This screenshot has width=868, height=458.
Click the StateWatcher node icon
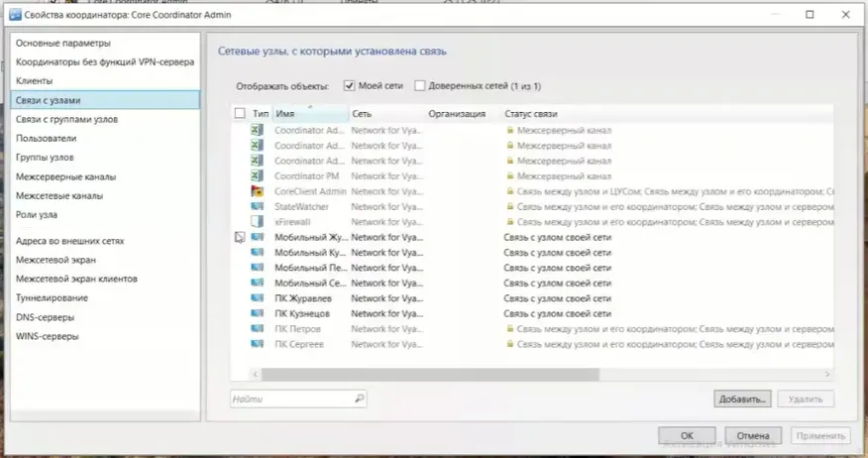257,206
